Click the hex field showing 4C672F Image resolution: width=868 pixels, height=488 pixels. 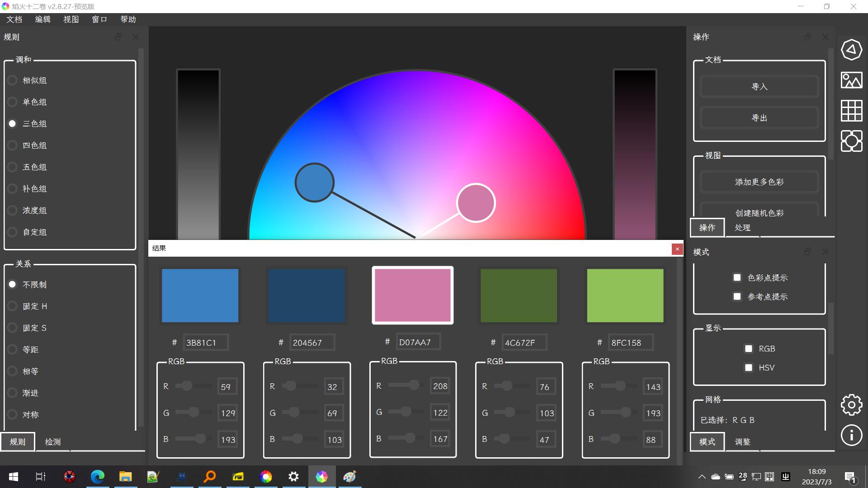(524, 343)
